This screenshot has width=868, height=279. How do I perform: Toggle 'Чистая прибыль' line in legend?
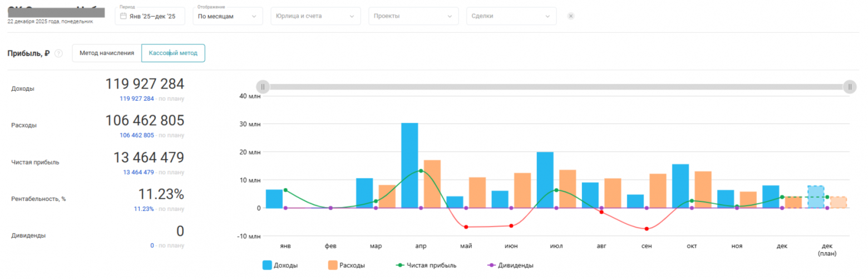click(x=426, y=266)
